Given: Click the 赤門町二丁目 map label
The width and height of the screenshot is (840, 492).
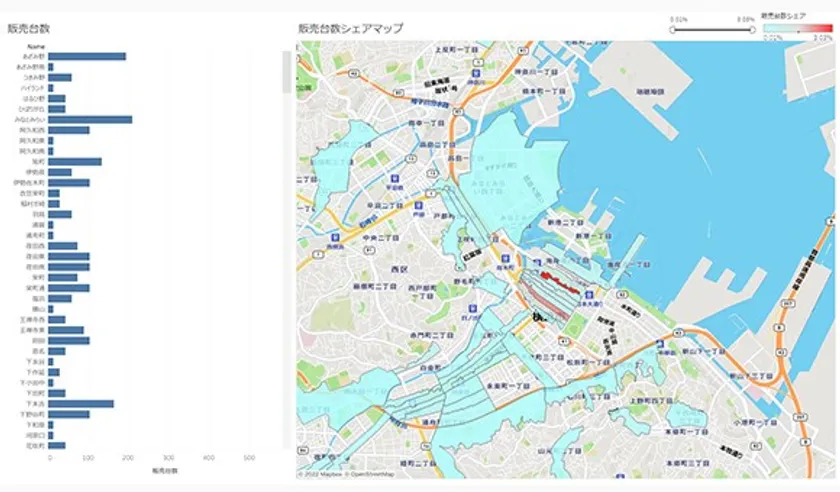Looking at the screenshot, I should click(432, 335).
